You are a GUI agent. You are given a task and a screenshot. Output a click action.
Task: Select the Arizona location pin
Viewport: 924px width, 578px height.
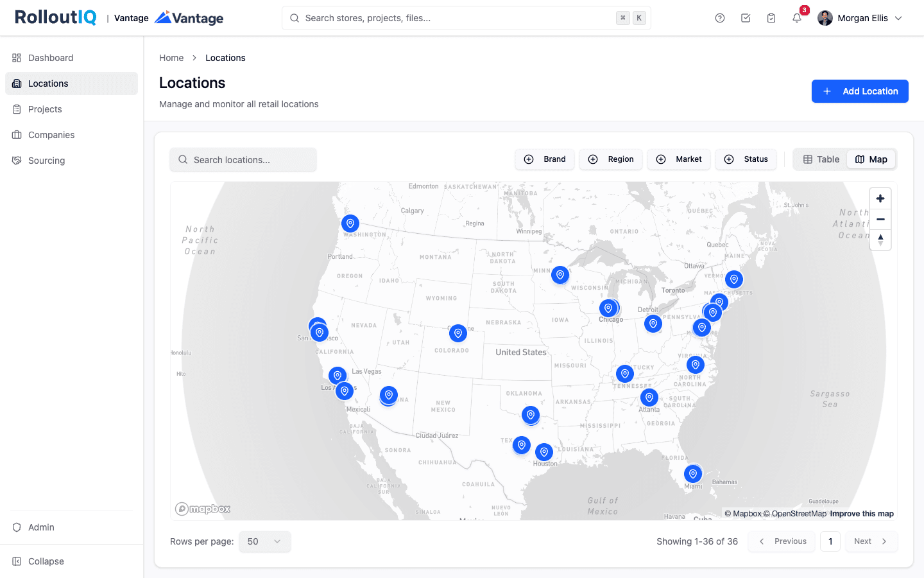click(x=389, y=395)
